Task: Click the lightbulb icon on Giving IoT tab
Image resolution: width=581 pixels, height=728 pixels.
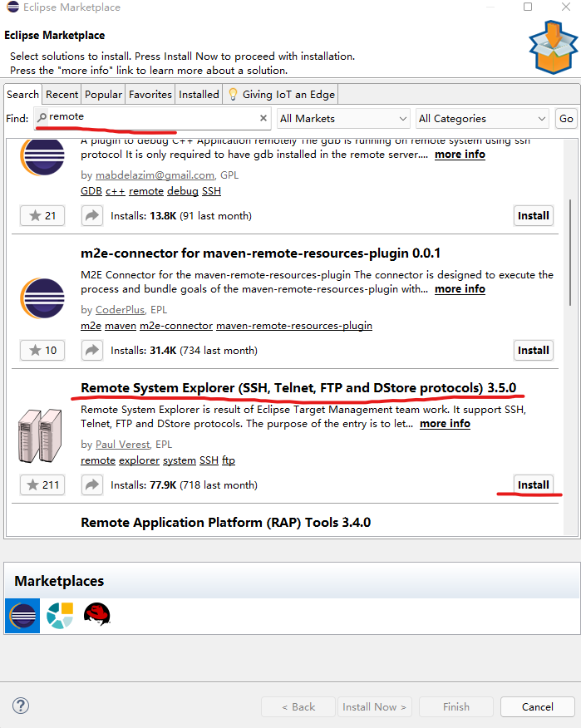Action: click(x=233, y=95)
